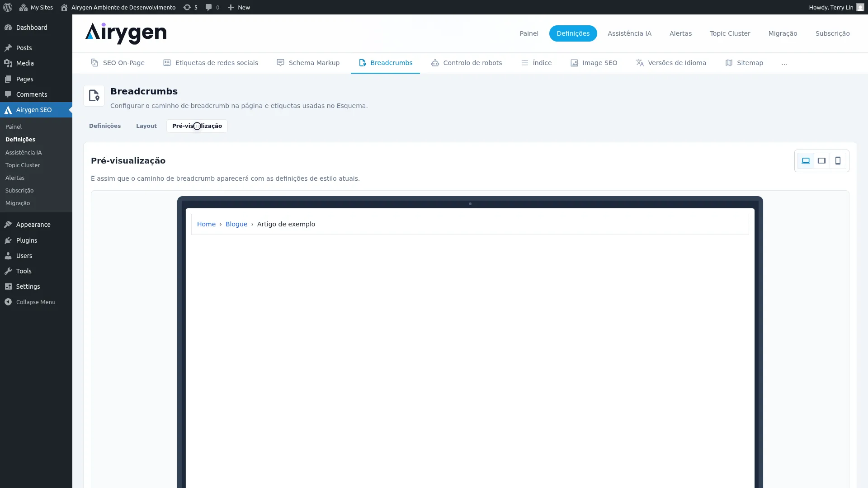This screenshot has width=868, height=488.
Task: Open Subscrição submenu in sidebar
Action: coord(19,191)
